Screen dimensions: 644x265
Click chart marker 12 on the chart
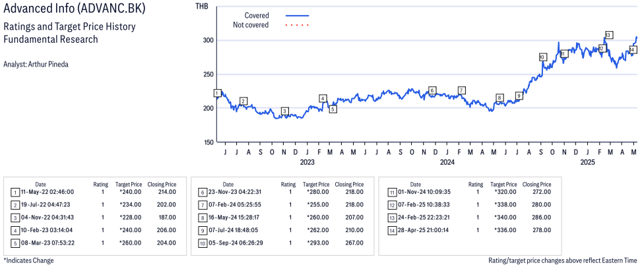602,48
